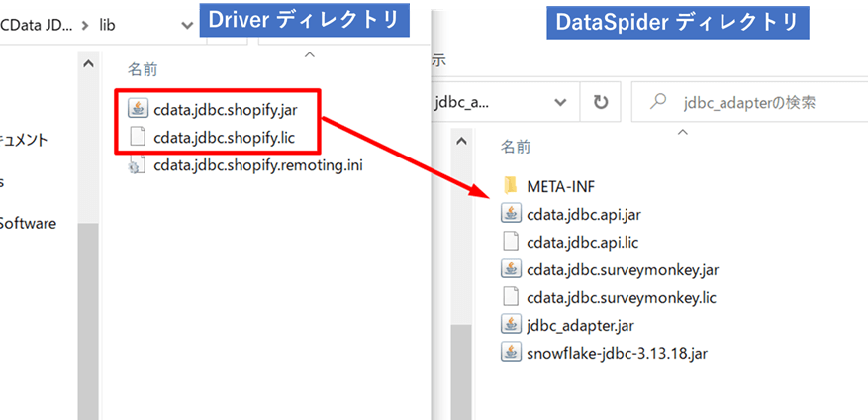The width and height of the screenshot is (868, 420).
Task: Select file name cdata.jdbc.surveymonkey.lic
Action: 622,298
